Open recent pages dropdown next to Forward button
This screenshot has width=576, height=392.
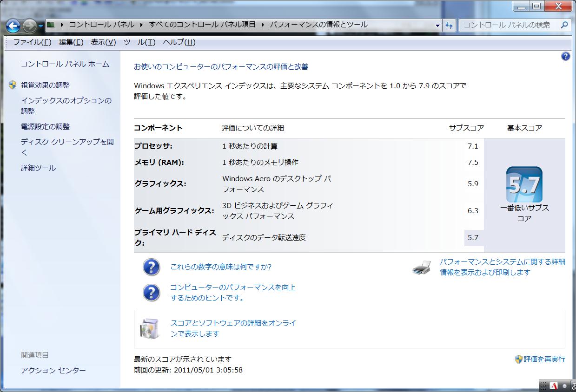pos(41,26)
